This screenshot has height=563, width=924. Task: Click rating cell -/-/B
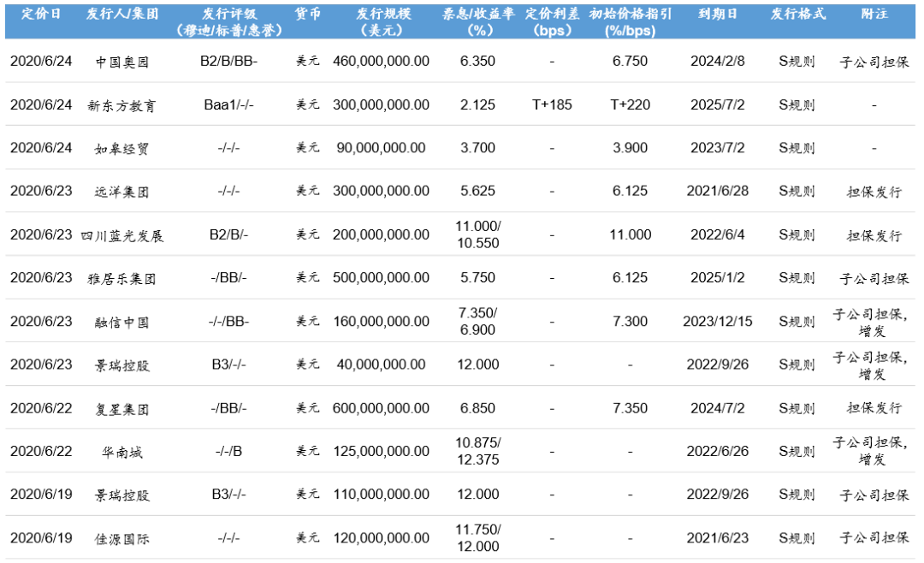coord(229,452)
